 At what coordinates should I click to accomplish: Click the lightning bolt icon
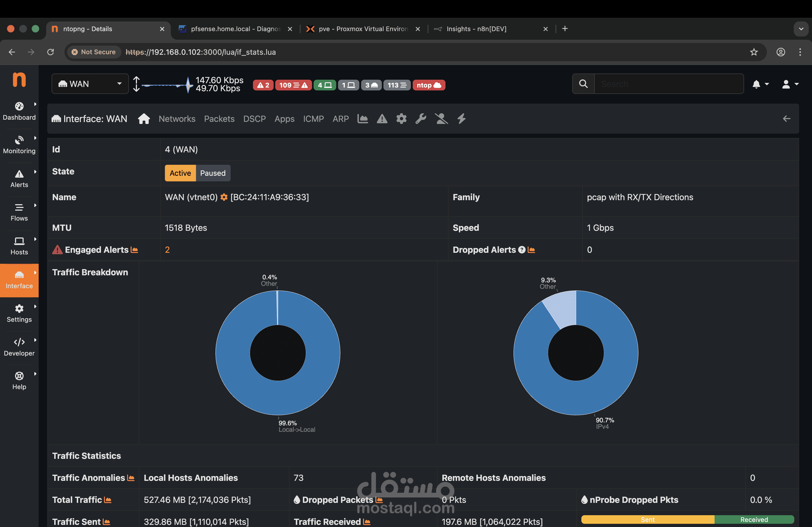pyautogui.click(x=461, y=119)
